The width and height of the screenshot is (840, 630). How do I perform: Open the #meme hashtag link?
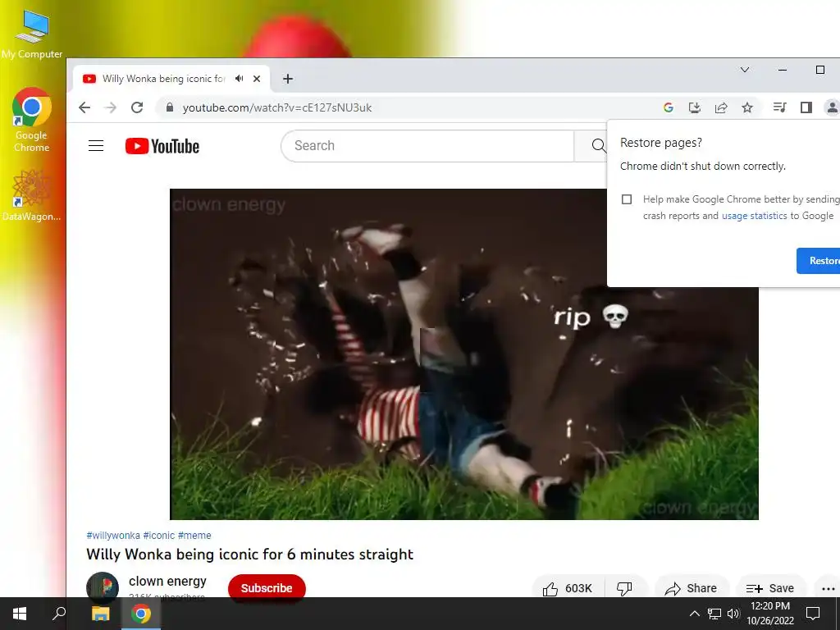194,535
